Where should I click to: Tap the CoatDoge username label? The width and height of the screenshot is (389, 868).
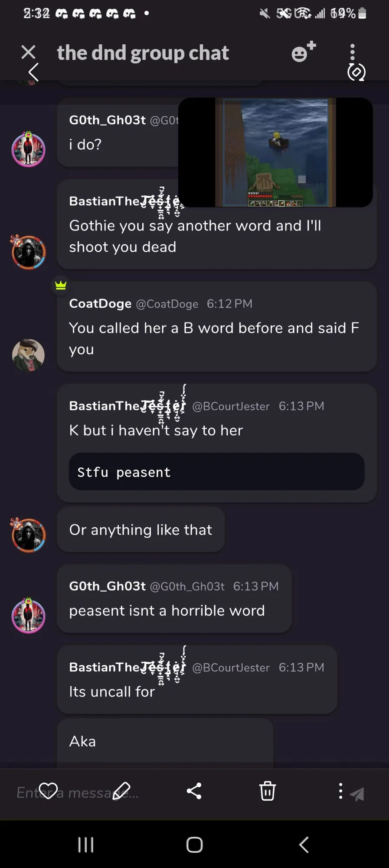(100, 304)
